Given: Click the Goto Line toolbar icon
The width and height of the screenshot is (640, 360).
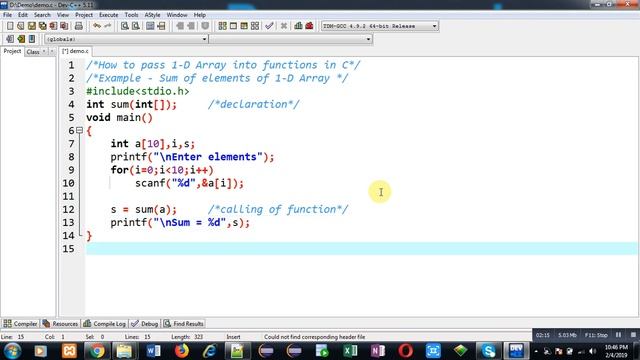Looking at the screenshot, I should click(161, 26).
